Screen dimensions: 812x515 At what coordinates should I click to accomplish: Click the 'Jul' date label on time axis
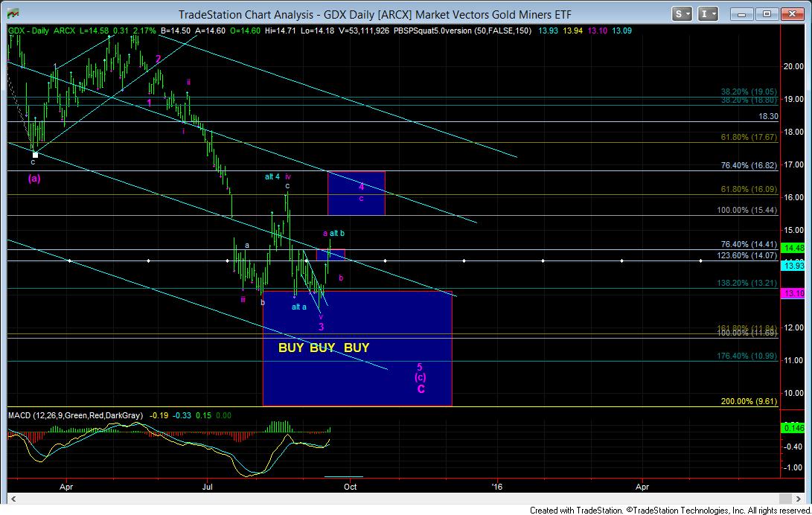[x=208, y=487]
